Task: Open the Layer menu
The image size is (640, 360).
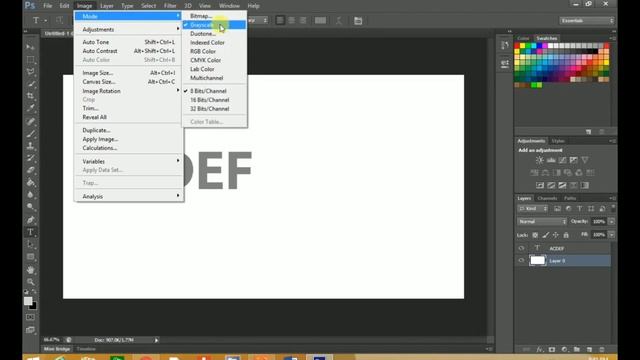Action: [107, 6]
